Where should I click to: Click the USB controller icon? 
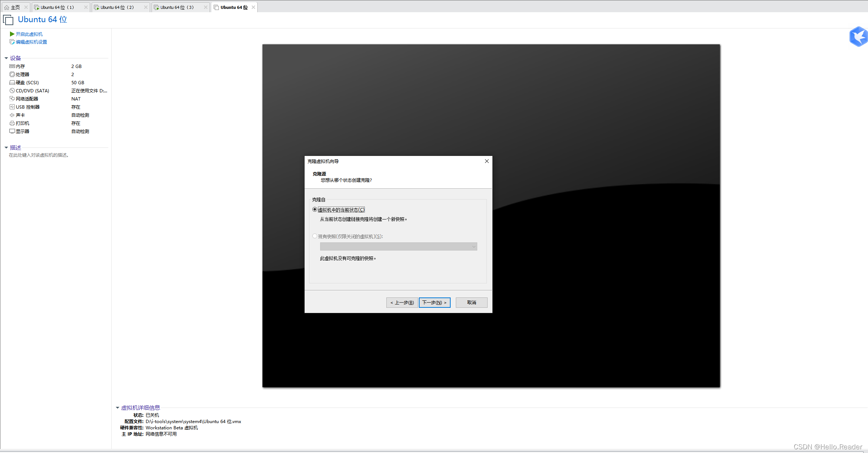12,107
